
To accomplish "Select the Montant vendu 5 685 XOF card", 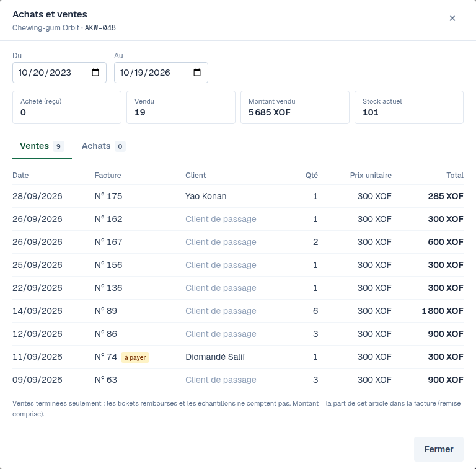I will (295, 107).
